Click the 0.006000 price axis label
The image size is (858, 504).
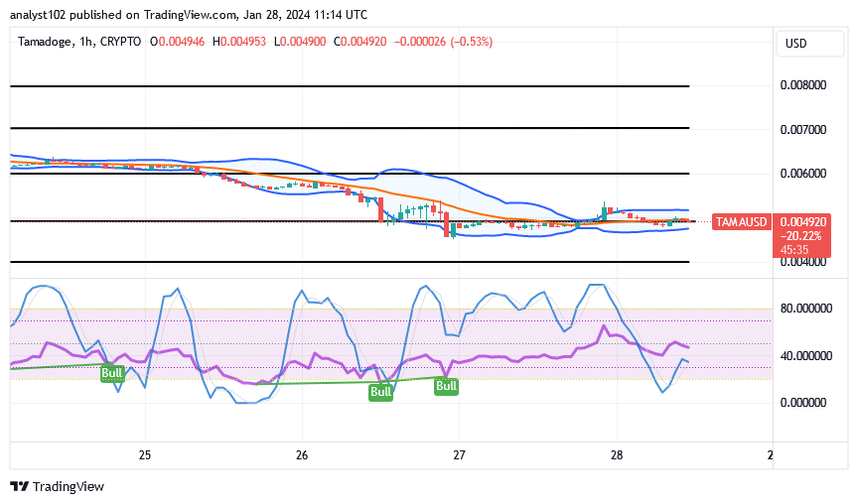point(802,174)
